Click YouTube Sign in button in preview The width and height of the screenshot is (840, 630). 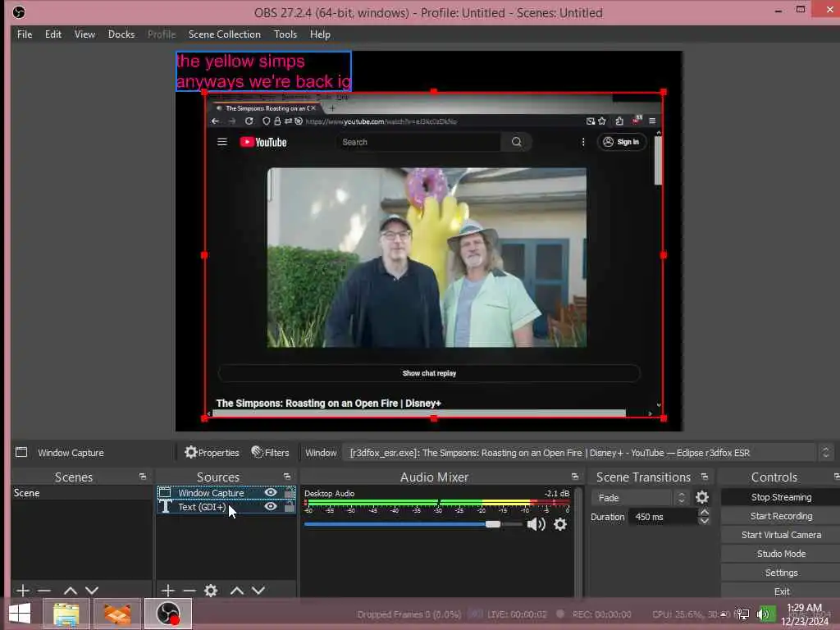(x=622, y=142)
